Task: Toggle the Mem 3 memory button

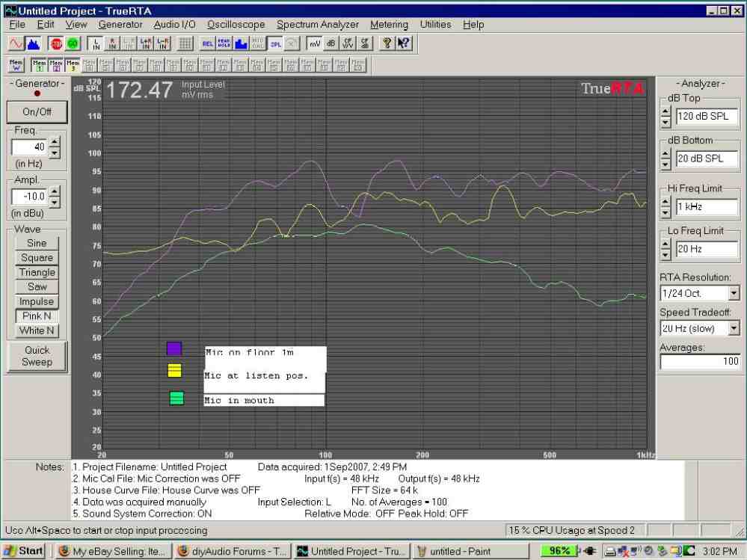Action: pos(73,65)
